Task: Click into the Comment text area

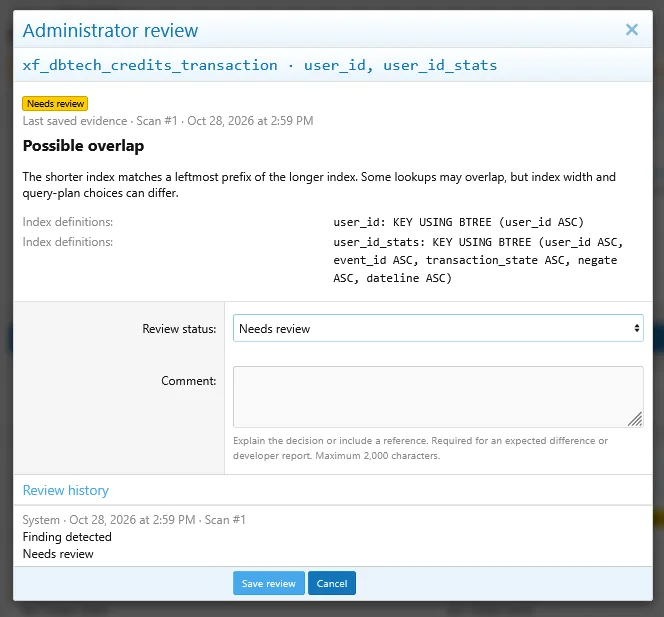Action: tap(438, 397)
